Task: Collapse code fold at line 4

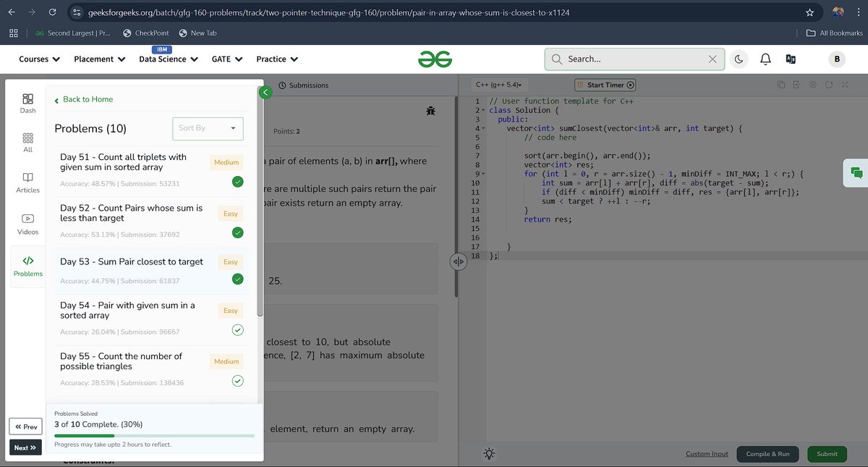Action: coord(484,128)
